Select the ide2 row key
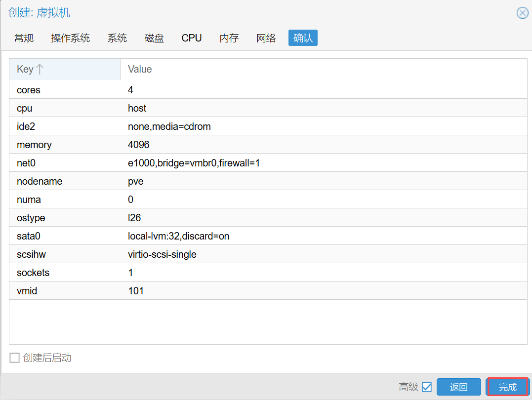The height and width of the screenshot is (400, 532). tap(26, 126)
